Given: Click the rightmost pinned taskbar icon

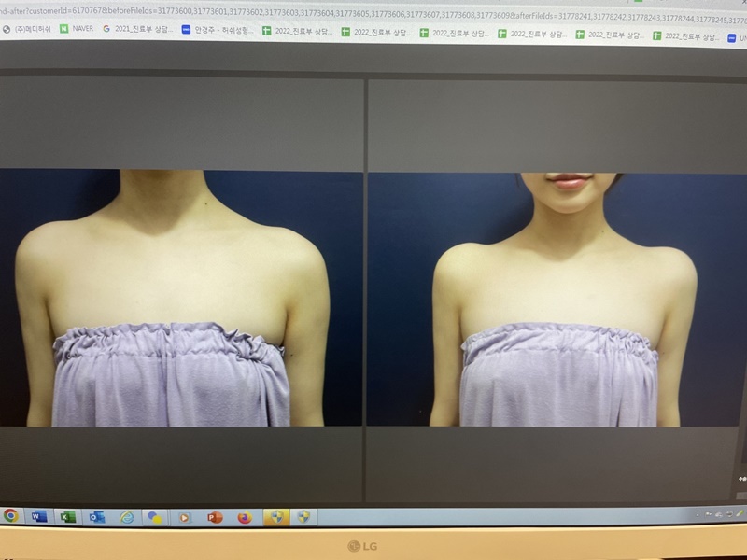Looking at the screenshot, I should 303,516.
